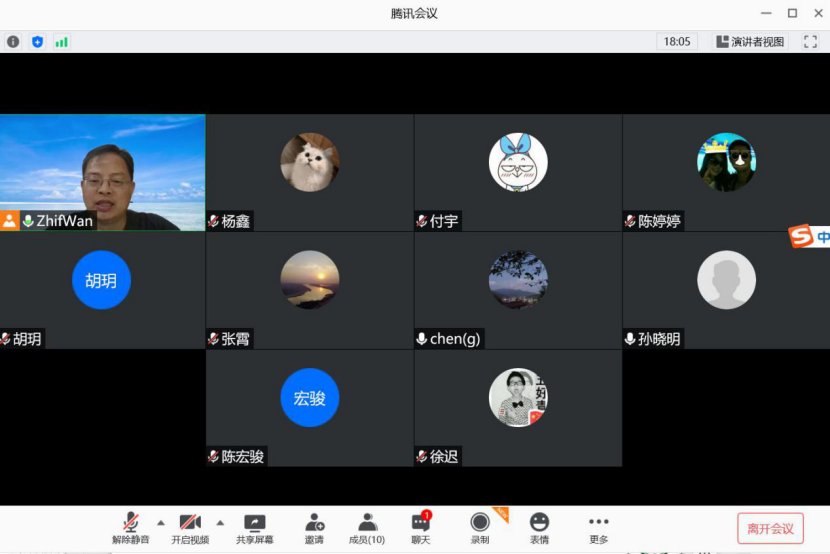This screenshot has width=830, height=554.
Task: Enter full screen mode icon
Action: pos(811,42)
